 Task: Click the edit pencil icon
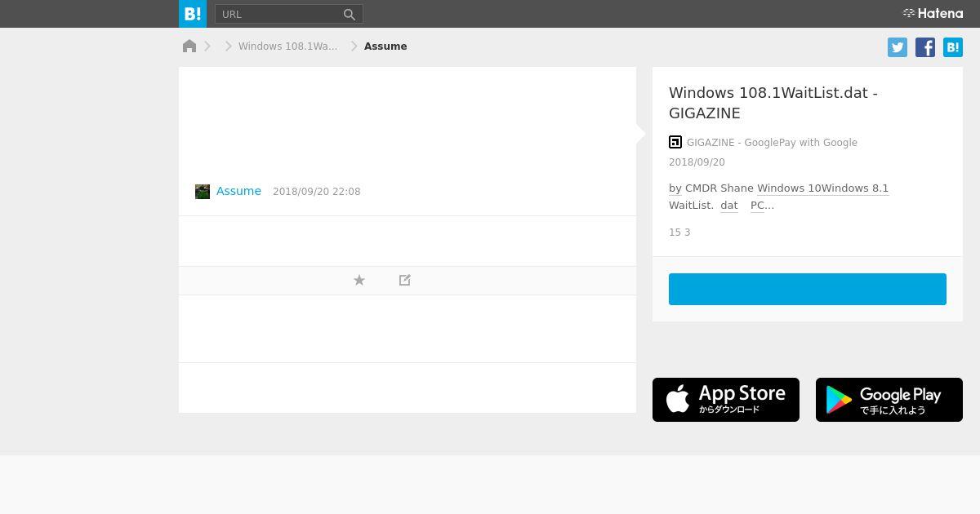(x=405, y=280)
